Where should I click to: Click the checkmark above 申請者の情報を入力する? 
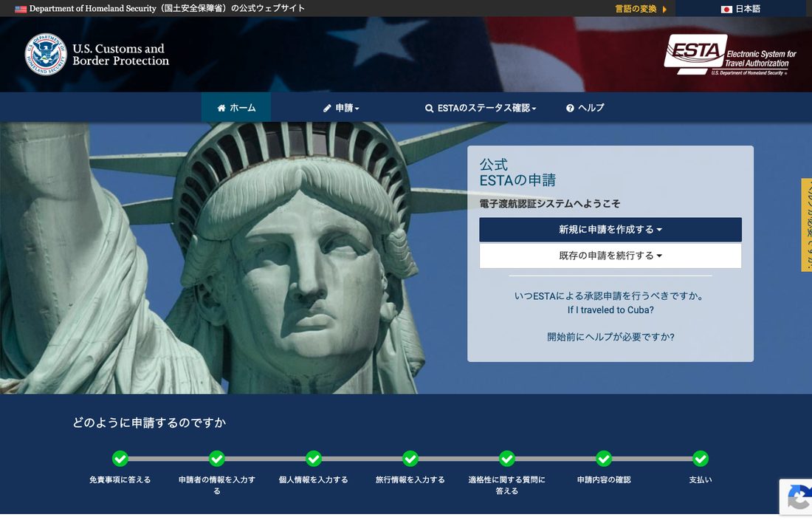(x=217, y=459)
